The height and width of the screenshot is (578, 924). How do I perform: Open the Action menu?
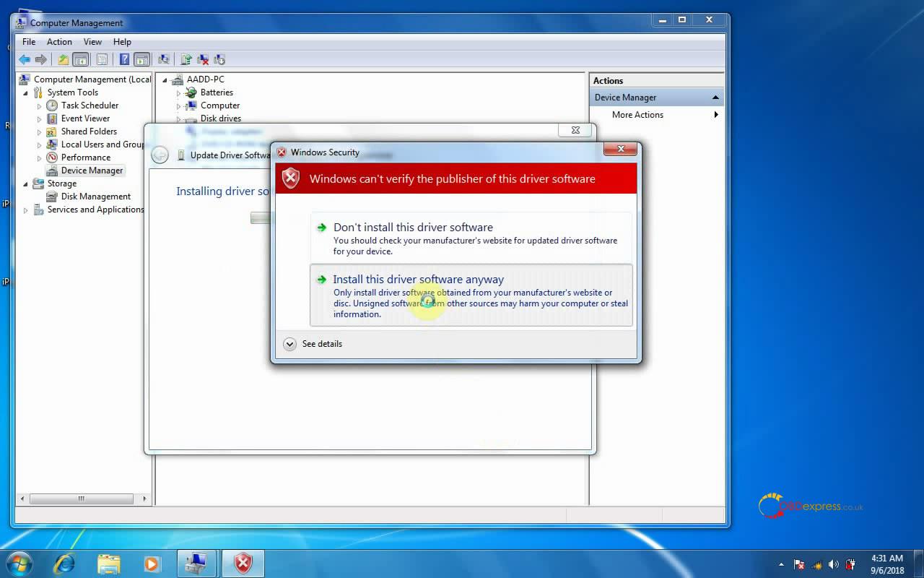pyautogui.click(x=59, y=42)
